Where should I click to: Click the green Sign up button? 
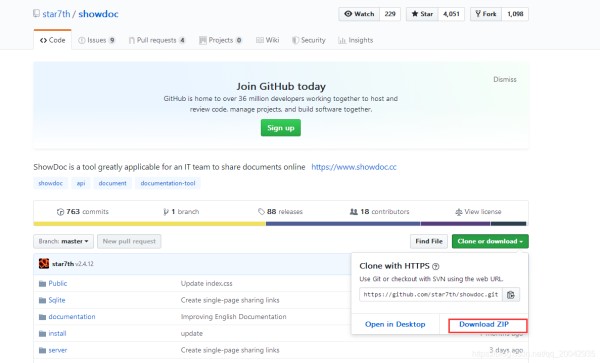click(x=280, y=128)
